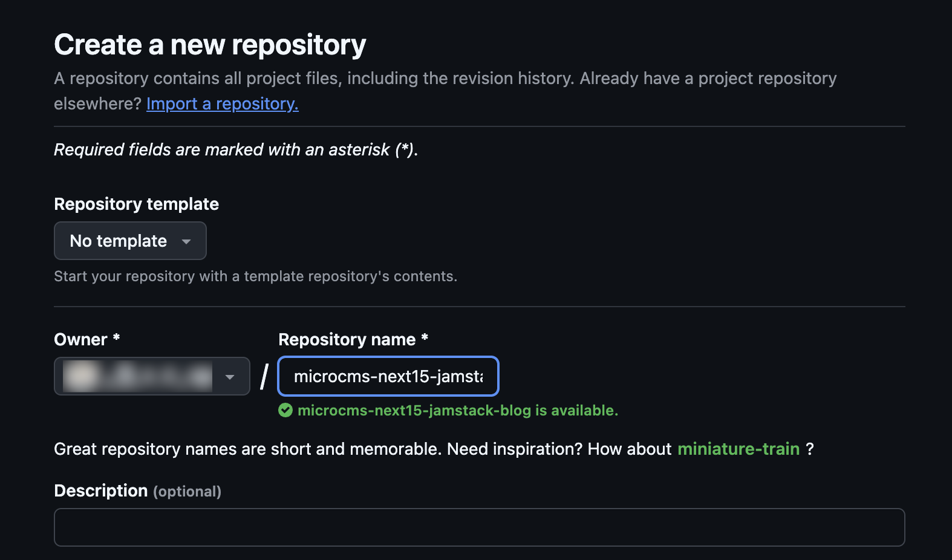The image size is (952, 560).
Task: Click the green availability checkmark icon
Action: (x=285, y=411)
